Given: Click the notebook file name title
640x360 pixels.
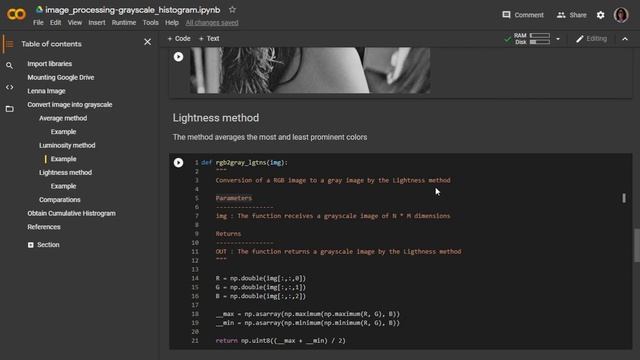Looking at the screenshot, I should [133, 10].
